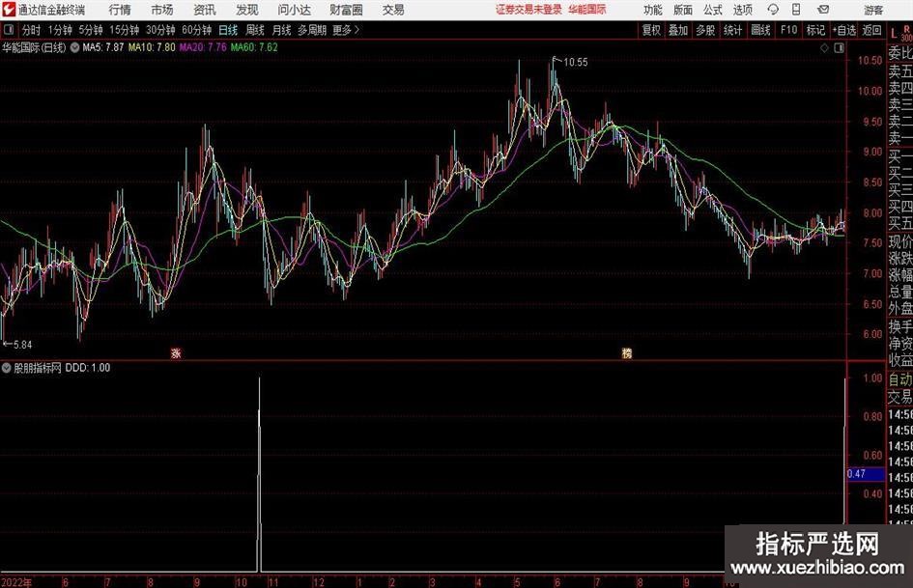This screenshot has width=913, height=588.
Task: Click the MA5: 7.87 indicator label
Action: coord(103,47)
